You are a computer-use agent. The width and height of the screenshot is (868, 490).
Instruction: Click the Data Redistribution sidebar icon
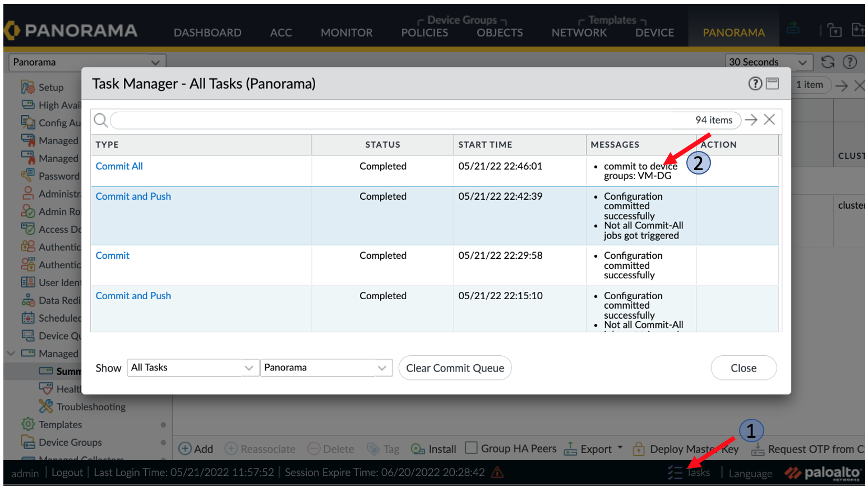28,300
